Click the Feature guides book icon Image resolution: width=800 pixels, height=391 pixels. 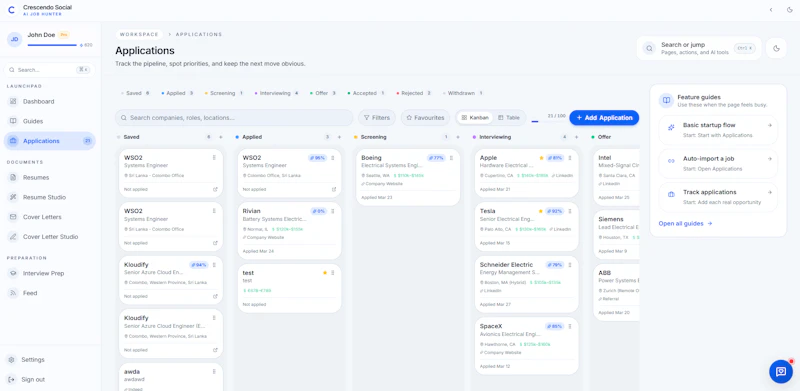click(x=666, y=101)
